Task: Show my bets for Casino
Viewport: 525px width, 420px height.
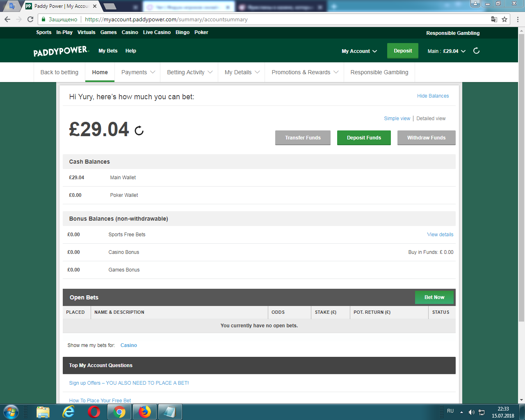Action: [129, 345]
